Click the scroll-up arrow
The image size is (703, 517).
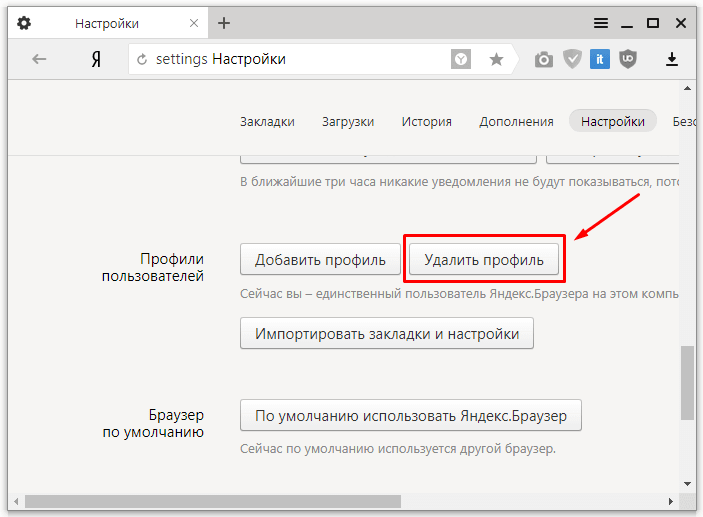click(x=687, y=88)
